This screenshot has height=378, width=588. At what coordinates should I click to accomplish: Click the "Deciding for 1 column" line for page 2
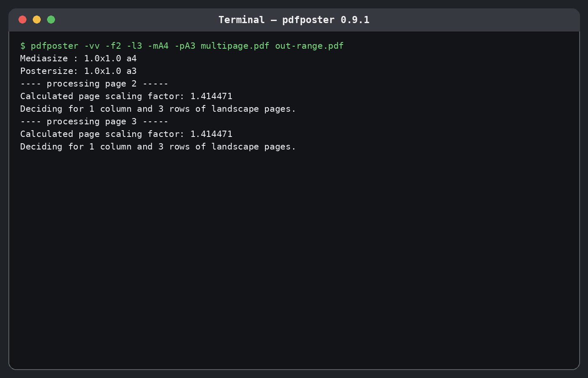point(158,109)
